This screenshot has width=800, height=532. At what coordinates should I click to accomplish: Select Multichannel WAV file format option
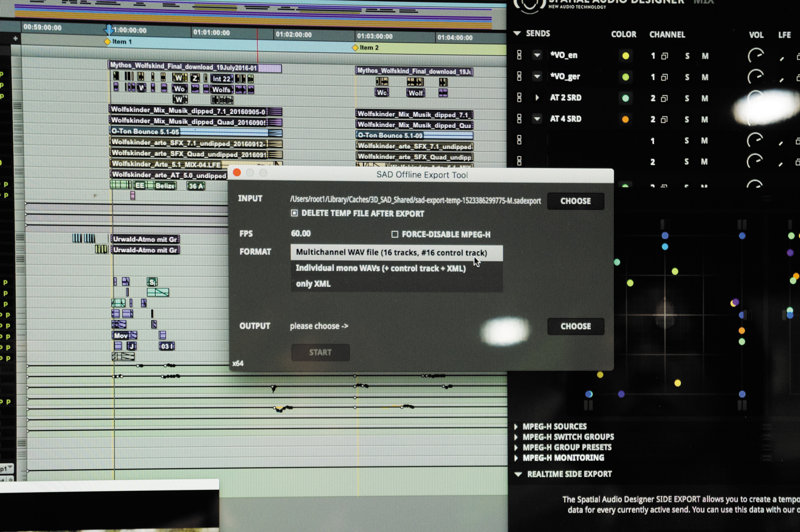coord(396,253)
